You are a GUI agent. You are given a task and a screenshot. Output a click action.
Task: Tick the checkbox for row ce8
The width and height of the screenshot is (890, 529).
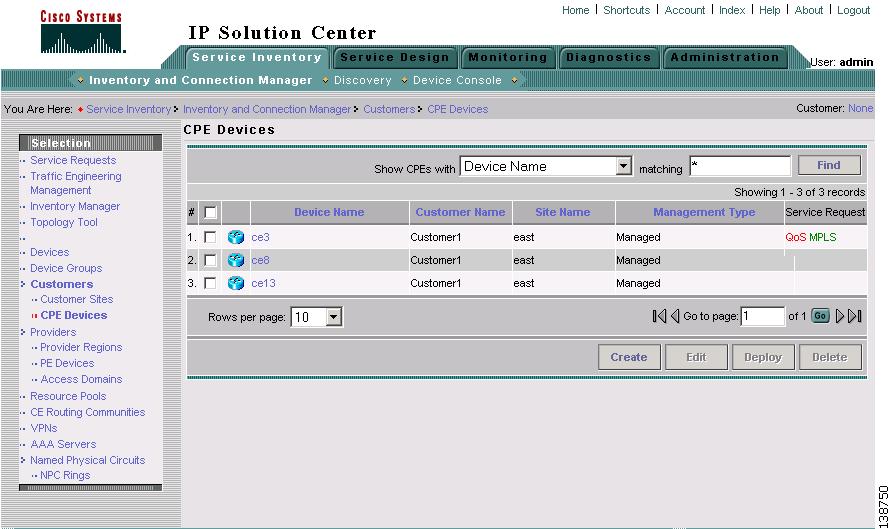pos(210,260)
